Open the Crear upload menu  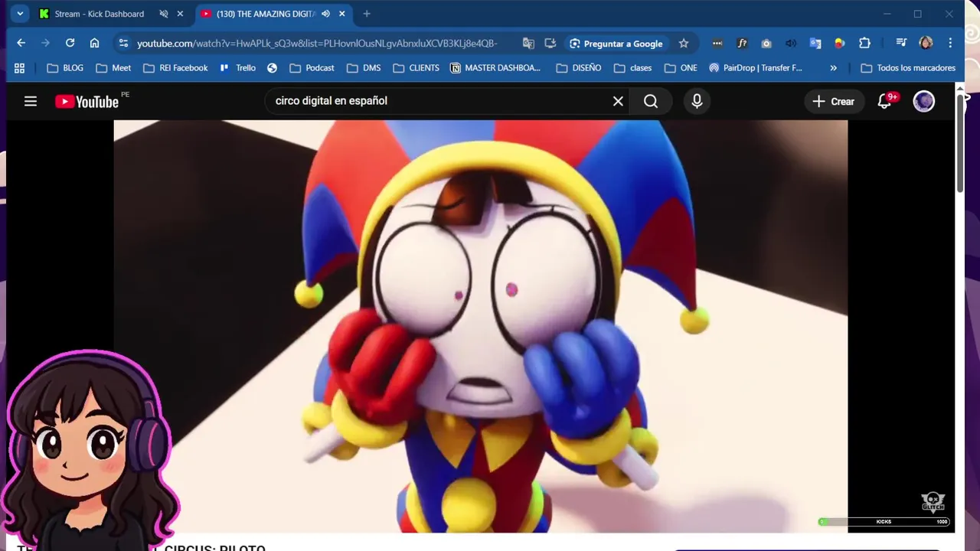[833, 101]
